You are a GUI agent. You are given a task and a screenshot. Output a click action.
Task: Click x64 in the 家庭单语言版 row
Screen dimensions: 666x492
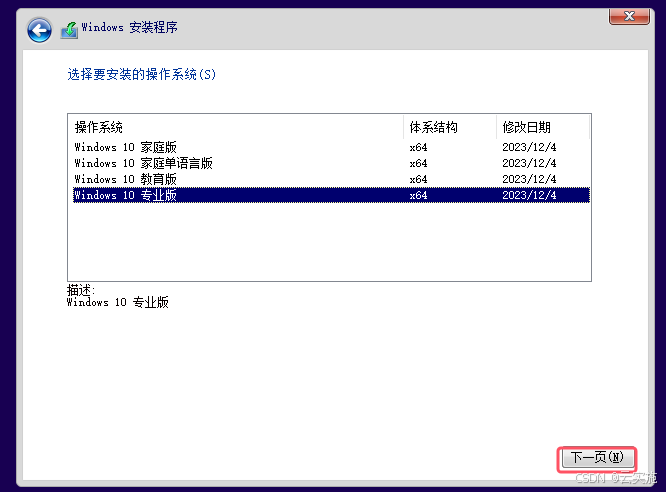tap(418, 163)
